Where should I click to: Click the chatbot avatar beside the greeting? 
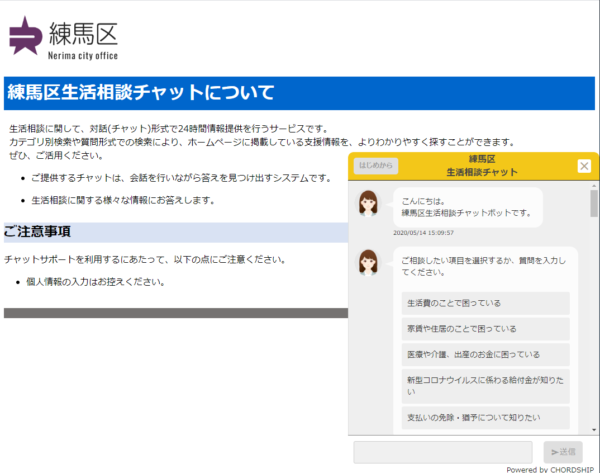click(368, 205)
